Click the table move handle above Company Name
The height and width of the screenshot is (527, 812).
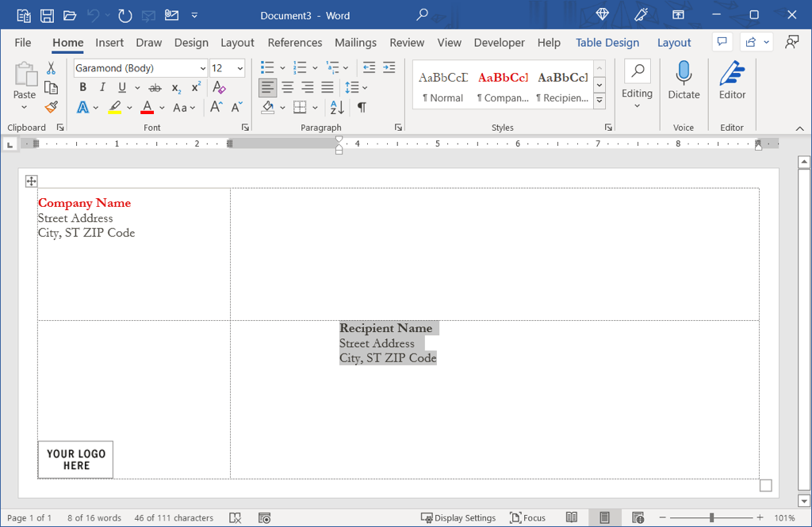pos(31,181)
